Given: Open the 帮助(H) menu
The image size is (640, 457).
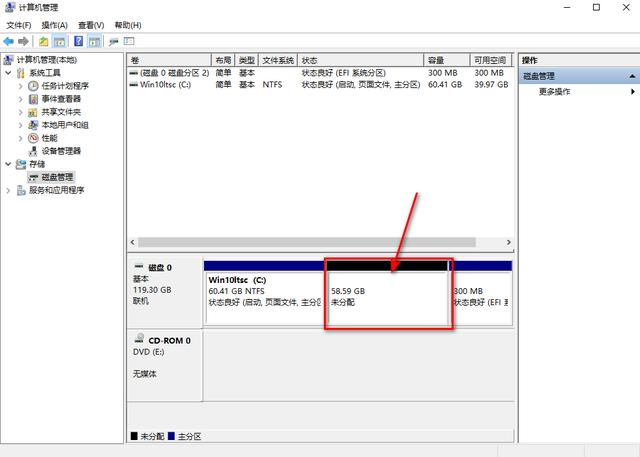Looking at the screenshot, I should 128,25.
